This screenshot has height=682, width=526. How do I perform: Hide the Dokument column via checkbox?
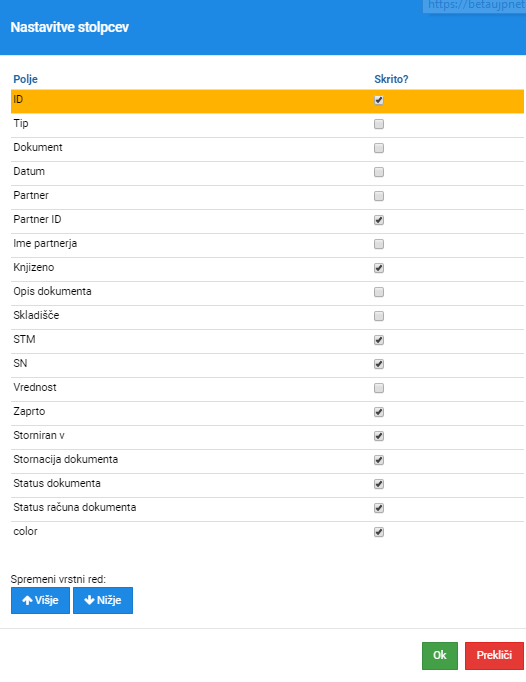(379, 148)
